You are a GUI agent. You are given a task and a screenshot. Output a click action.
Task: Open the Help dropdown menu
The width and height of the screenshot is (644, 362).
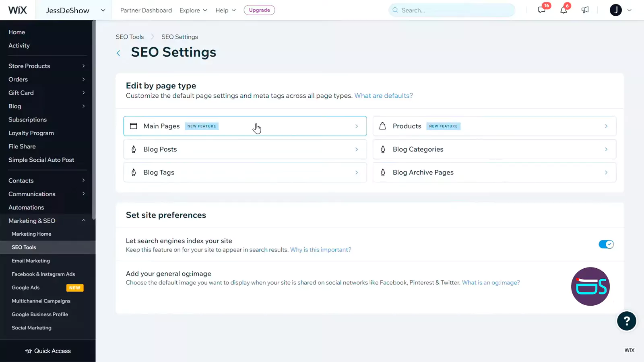pos(225,10)
